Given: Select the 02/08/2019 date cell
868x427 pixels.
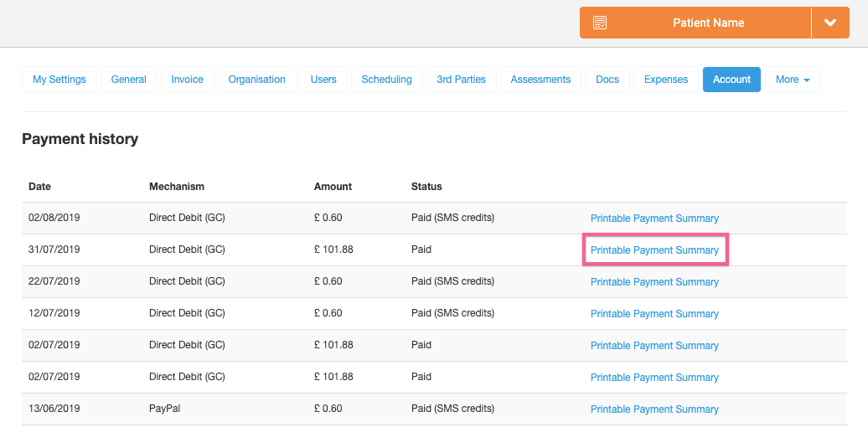Looking at the screenshot, I should [x=54, y=218].
